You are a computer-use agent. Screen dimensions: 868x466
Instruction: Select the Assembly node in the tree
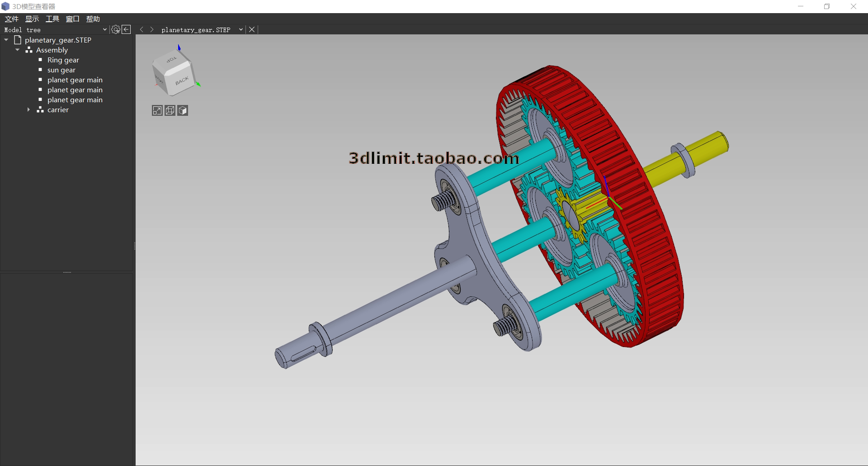point(52,50)
